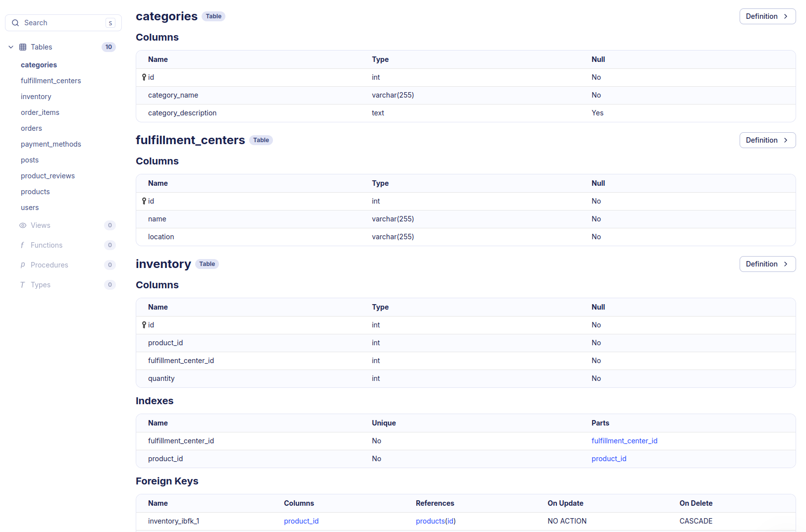Click the Types T icon
This screenshot has height=532, width=806.
pyautogui.click(x=22, y=285)
